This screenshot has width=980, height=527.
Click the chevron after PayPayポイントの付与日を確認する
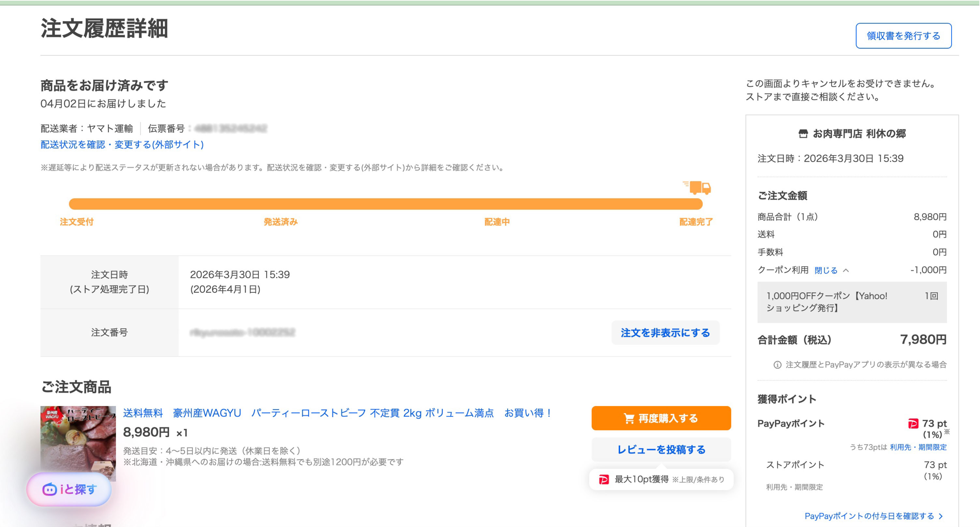(x=941, y=516)
